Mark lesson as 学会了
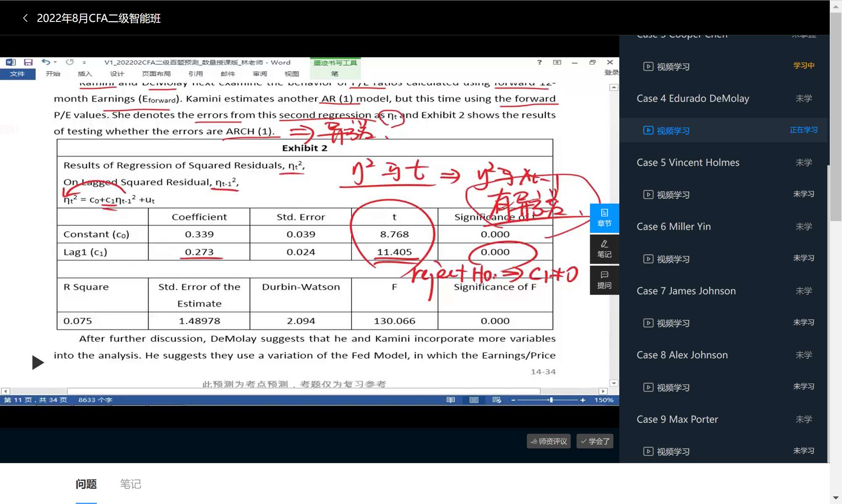The height and width of the screenshot is (504, 842). [x=595, y=441]
